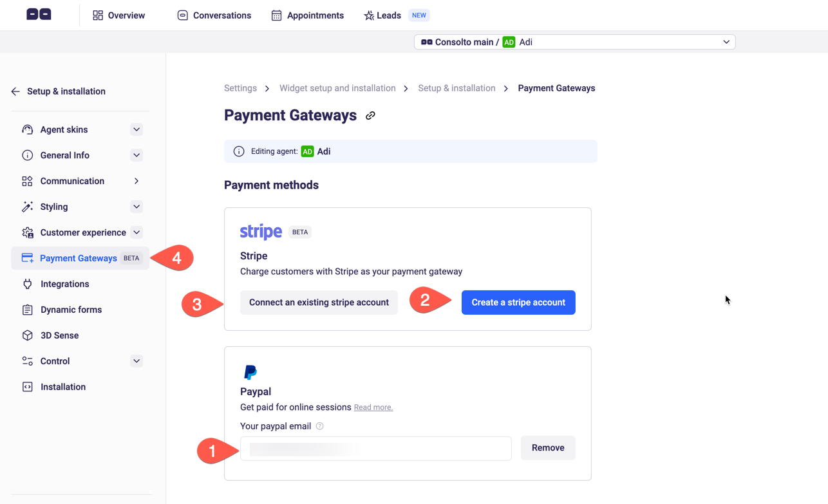Expand the Customer experience section chevron
Image resolution: width=828 pixels, height=504 pixels.
136,232
